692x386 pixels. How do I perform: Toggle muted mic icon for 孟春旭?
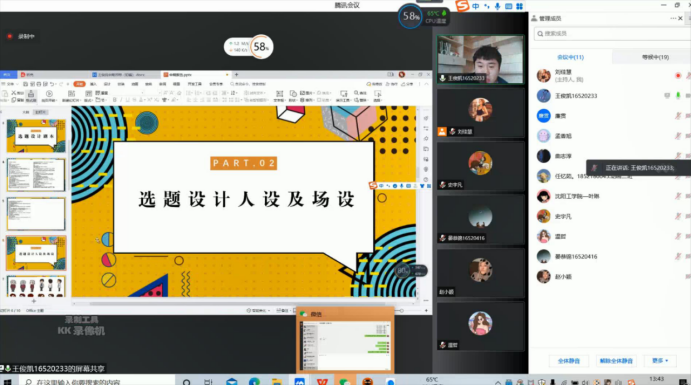678,136
